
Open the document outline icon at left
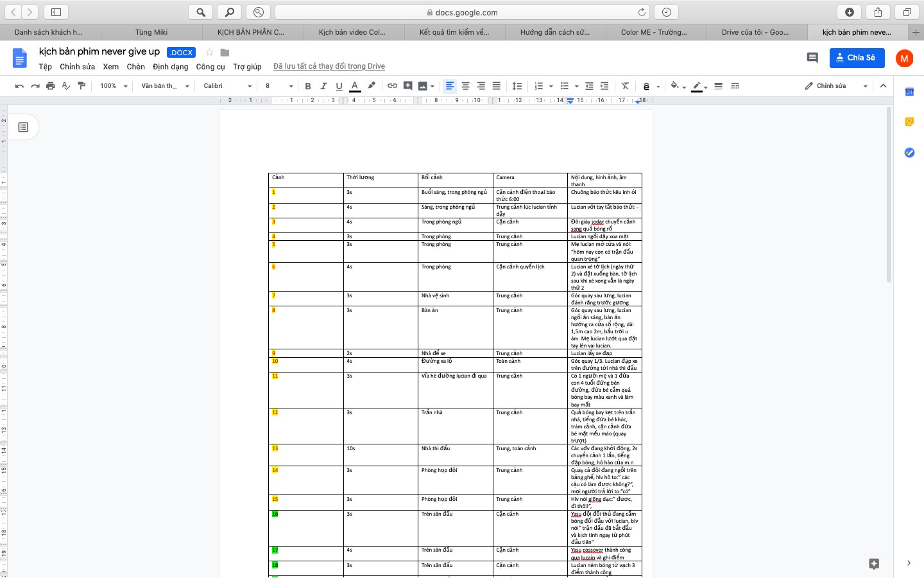(x=23, y=127)
